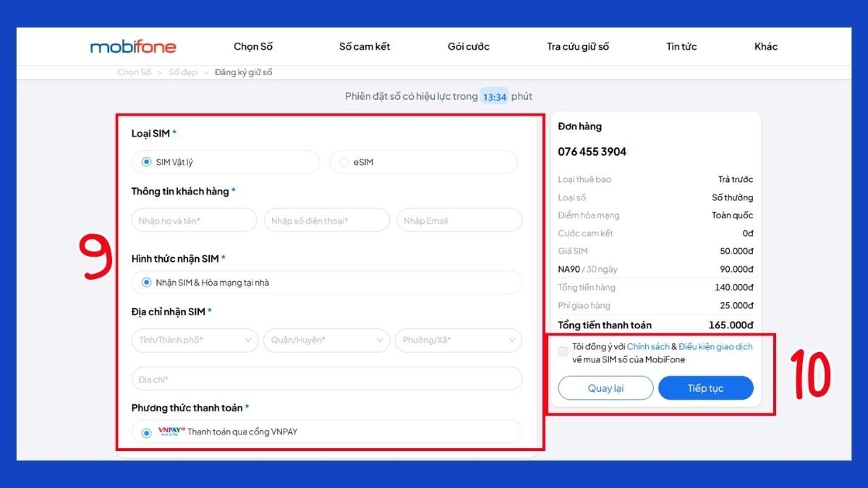Click the Giá SIM 50.000đ value
Viewport: 868px width, 488px height.
736,251
